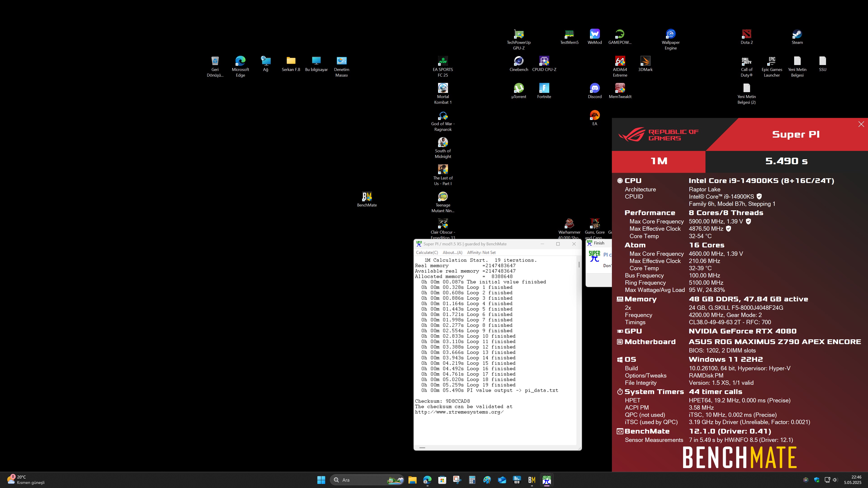Open Snipping Tool from the taskbar
The width and height of the screenshot is (868, 488).
click(457, 480)
